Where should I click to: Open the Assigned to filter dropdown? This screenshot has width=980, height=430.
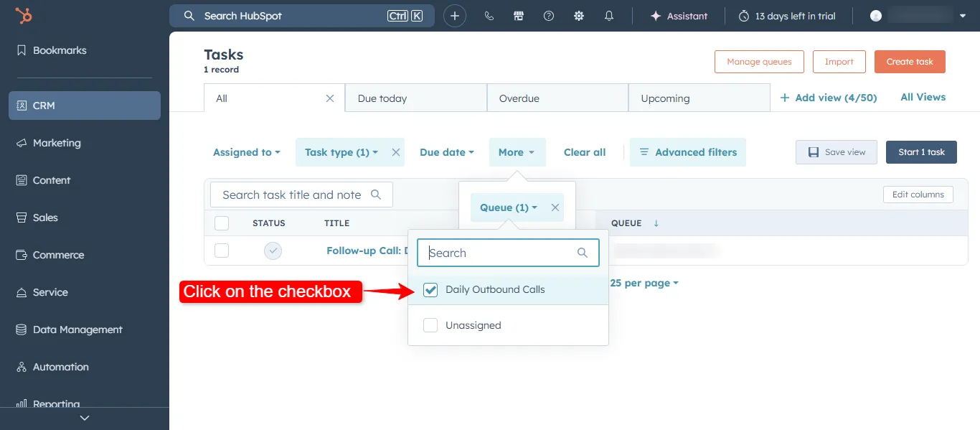pos(247,152)
